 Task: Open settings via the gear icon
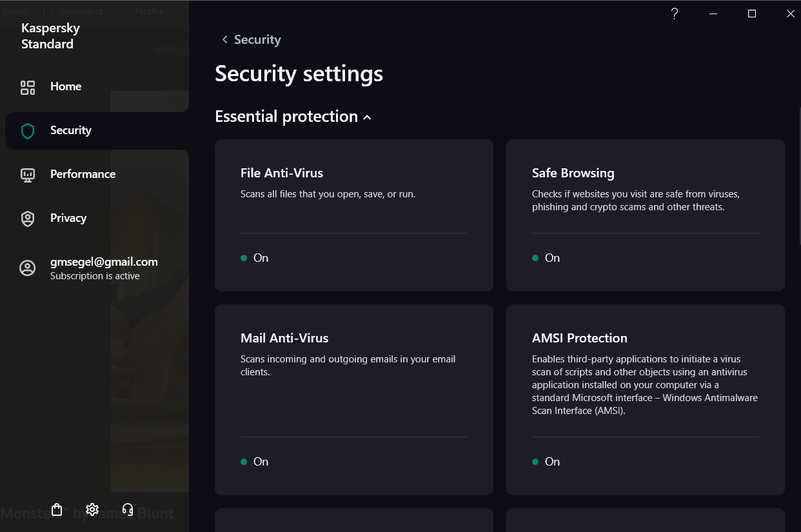tap(92, 510)
